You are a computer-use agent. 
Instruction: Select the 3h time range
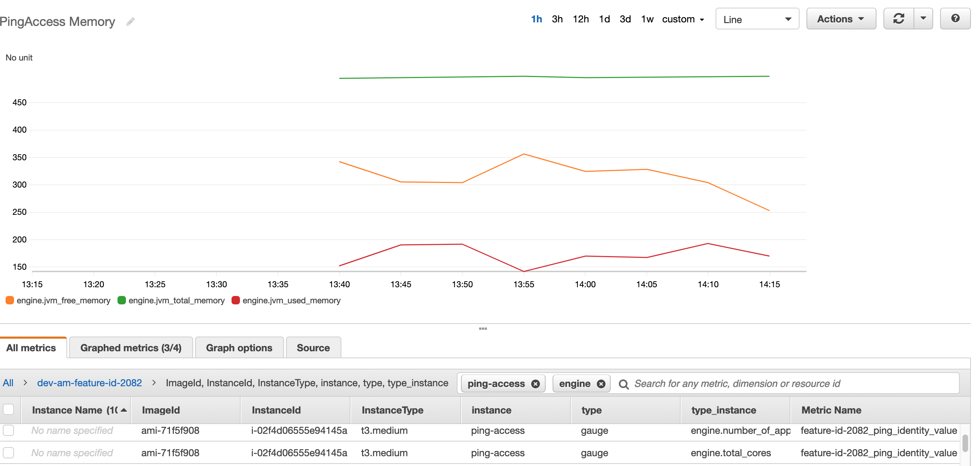pos(558,19)
